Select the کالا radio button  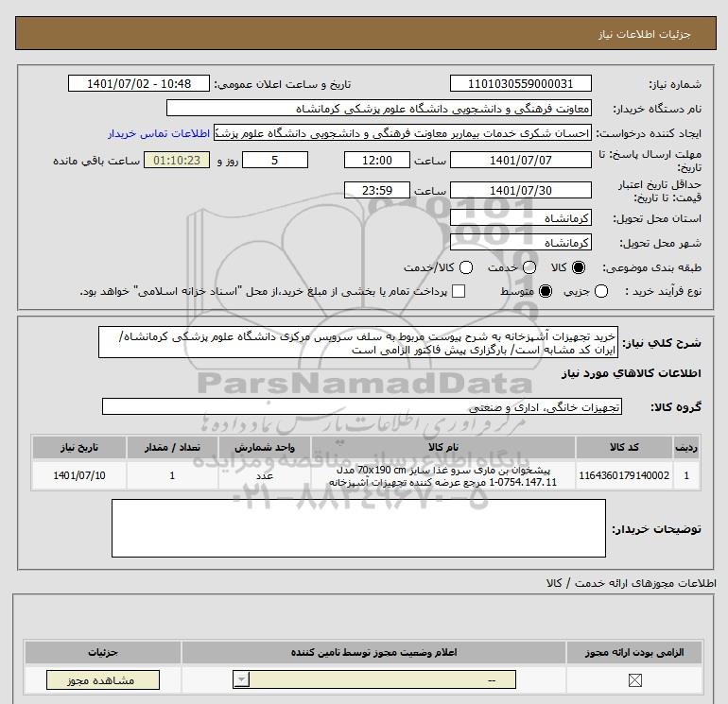coord(579,267)
